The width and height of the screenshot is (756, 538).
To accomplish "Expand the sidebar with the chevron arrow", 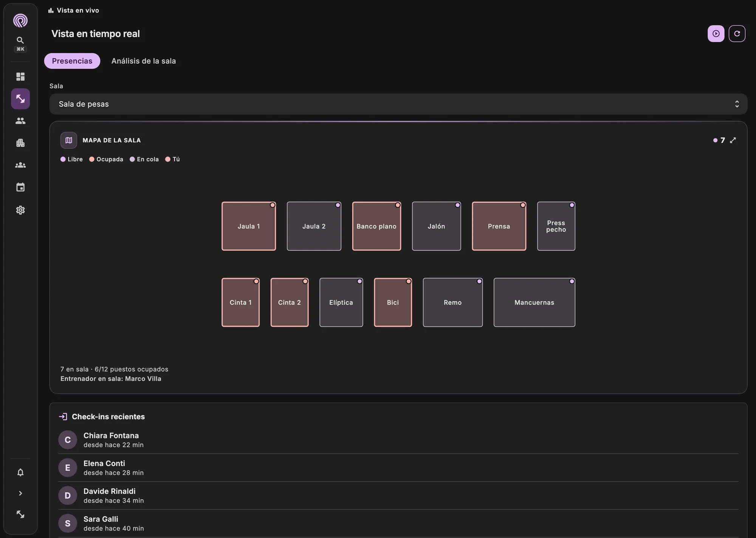I will [20, 493].
